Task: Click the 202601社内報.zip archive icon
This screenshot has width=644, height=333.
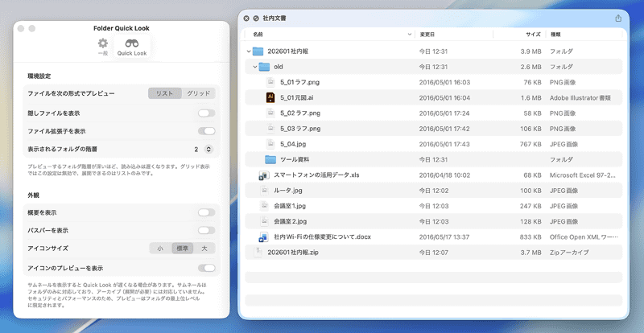Action: coord(258,253)
